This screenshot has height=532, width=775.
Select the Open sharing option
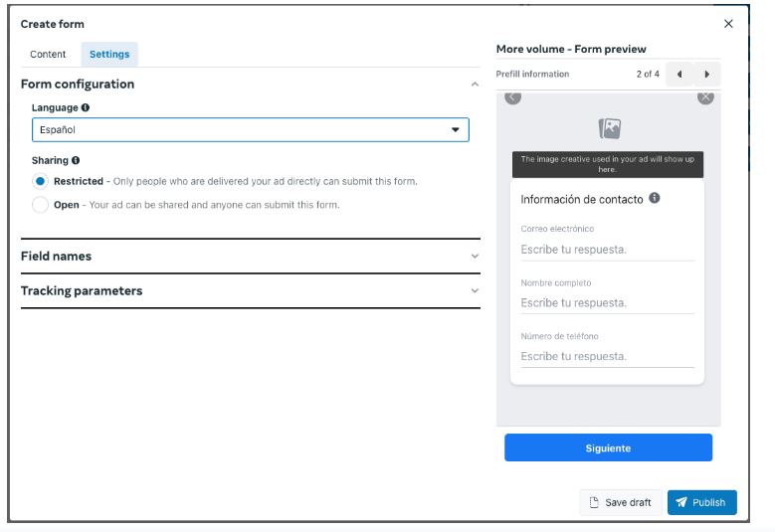(x=40, y=205)
